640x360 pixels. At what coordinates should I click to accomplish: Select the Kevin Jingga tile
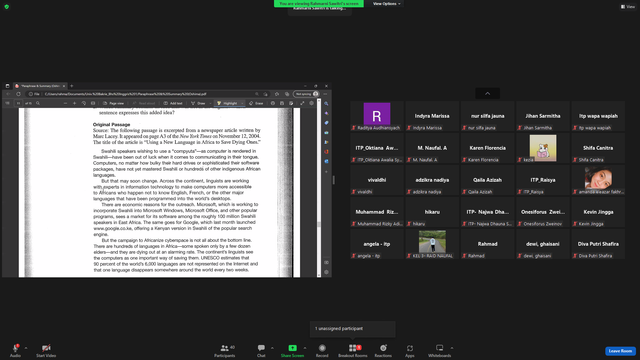tap(598, 212)
